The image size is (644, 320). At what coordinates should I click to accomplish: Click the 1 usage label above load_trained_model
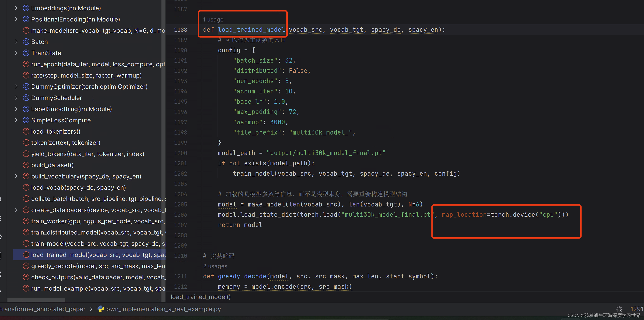[212, 19]
